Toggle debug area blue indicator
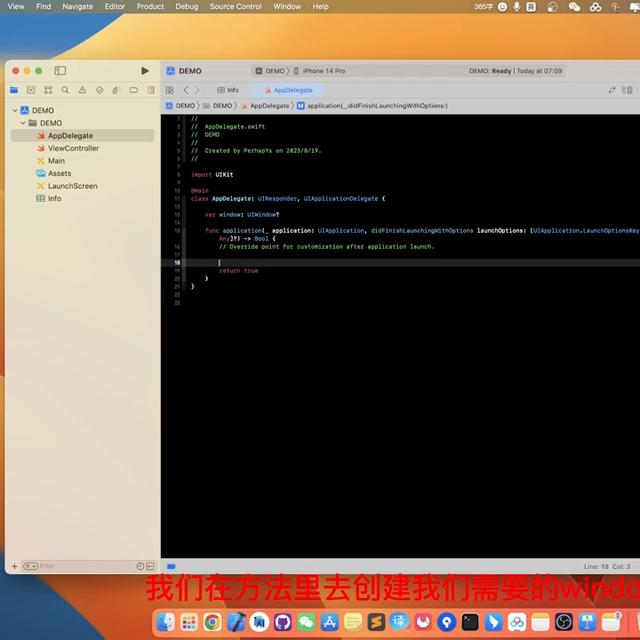The image size is (640, 640). coord(171,567)
